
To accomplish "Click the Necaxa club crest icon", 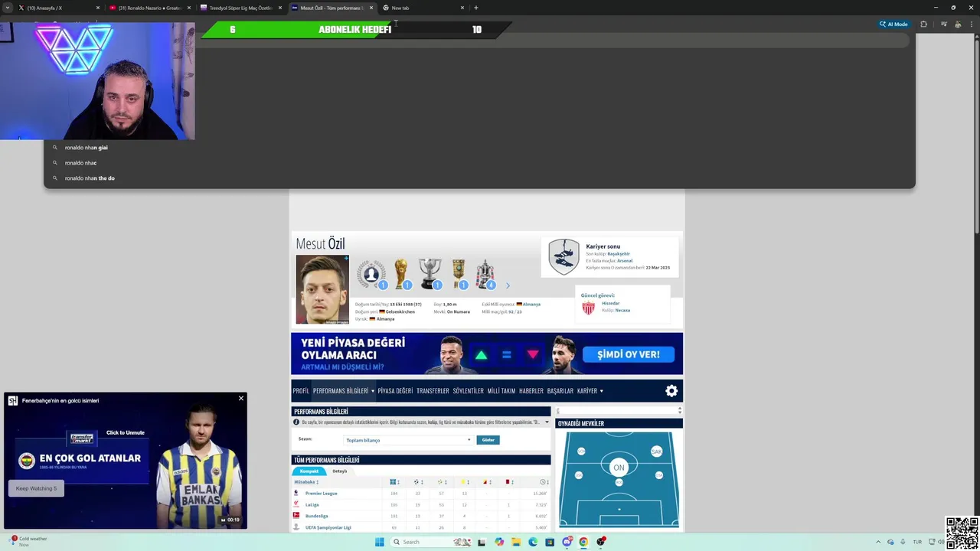I will (588, 308).
